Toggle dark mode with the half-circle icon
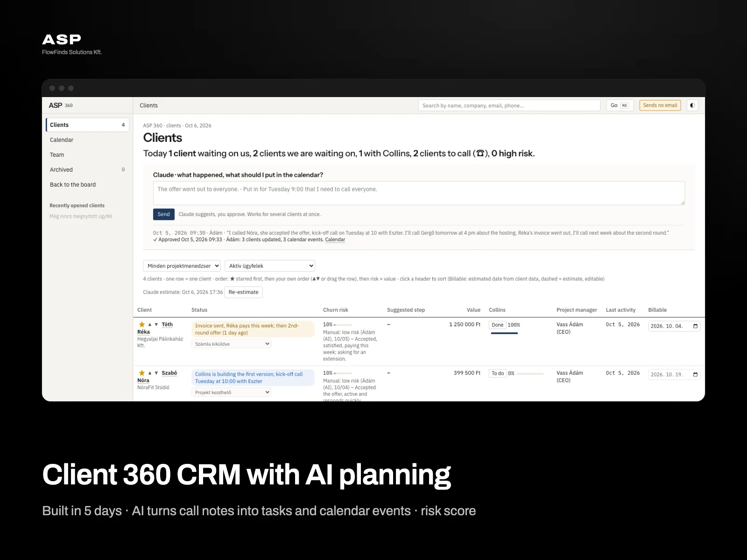 (692, 105)
